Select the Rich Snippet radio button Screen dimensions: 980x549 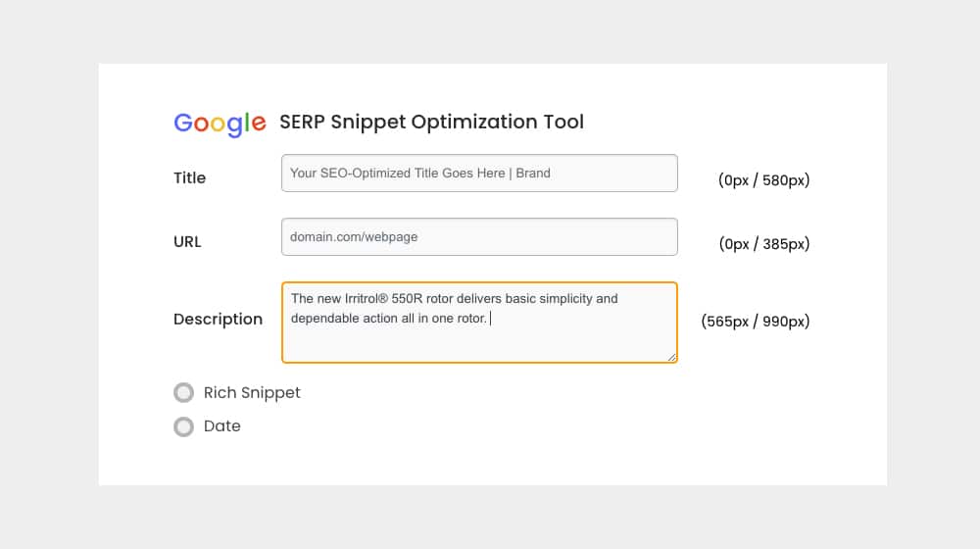coord(184,393)
